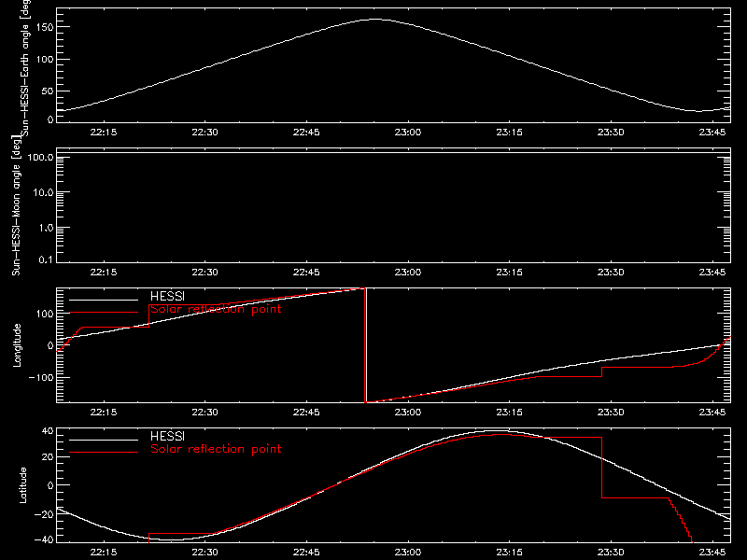Screen dimensions: 747x560
Task: Click 23:15 tick under Latitude plot
Action: 509,552
